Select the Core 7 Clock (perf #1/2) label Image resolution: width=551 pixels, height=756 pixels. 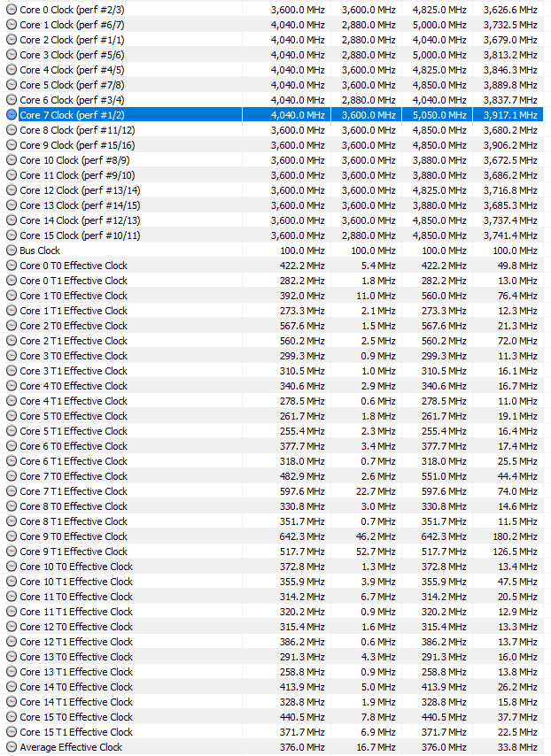tap(72, 115)
